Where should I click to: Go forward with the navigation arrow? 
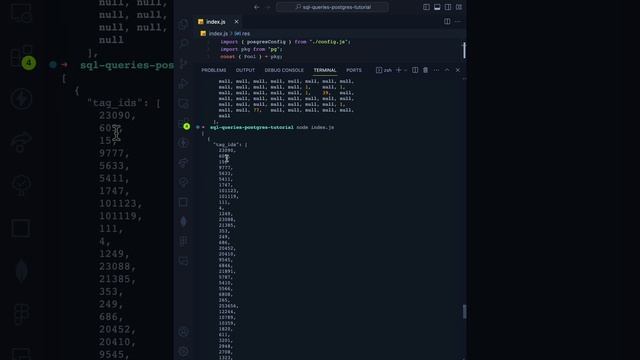268,7
